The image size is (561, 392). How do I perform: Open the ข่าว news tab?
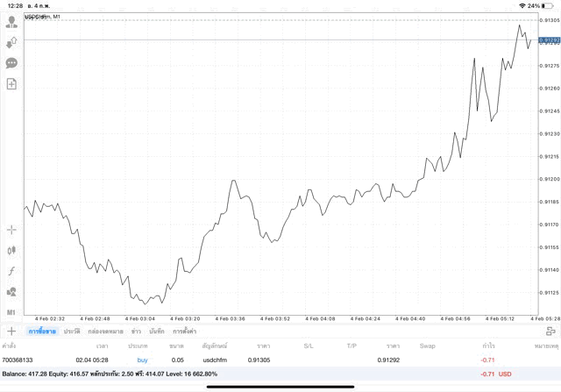tap(137, 331)
